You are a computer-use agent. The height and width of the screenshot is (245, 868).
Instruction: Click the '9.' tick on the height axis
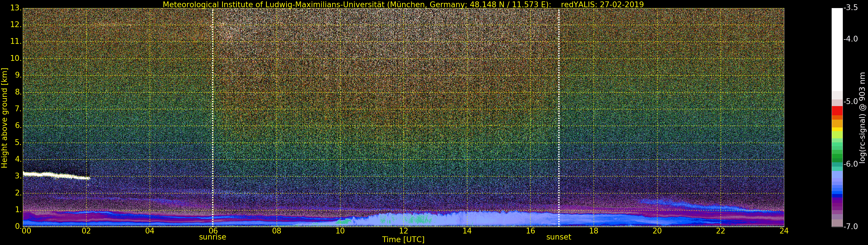click(x=18, y=75)
